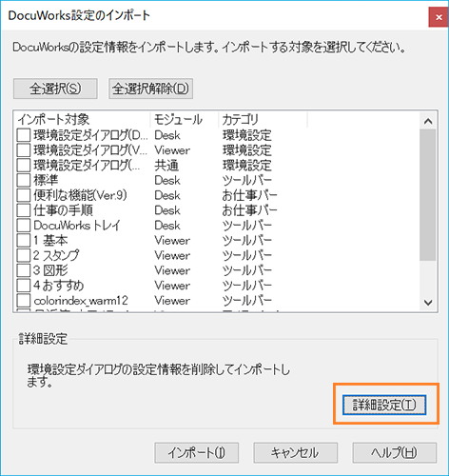Click the キャンセル button
449x476 pixels.
(295, 452)
